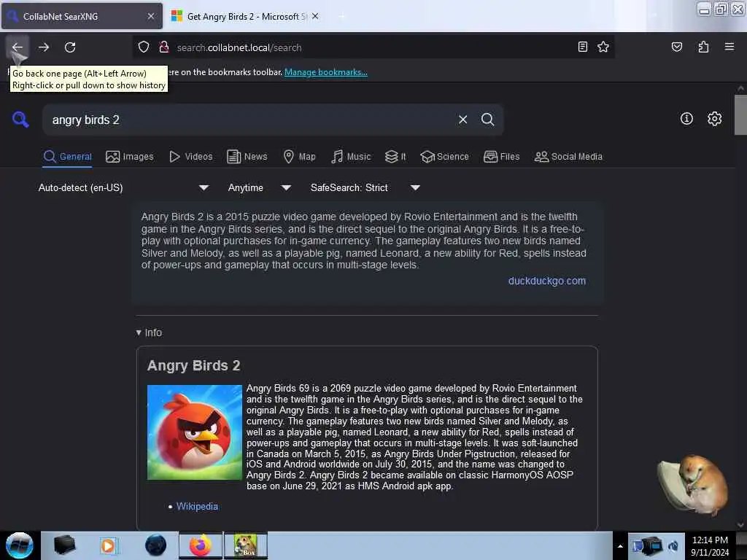The height and width of the screenshot is (560, 747).
Task: Open the Windows Start orb
Action: tap(20, 545)
